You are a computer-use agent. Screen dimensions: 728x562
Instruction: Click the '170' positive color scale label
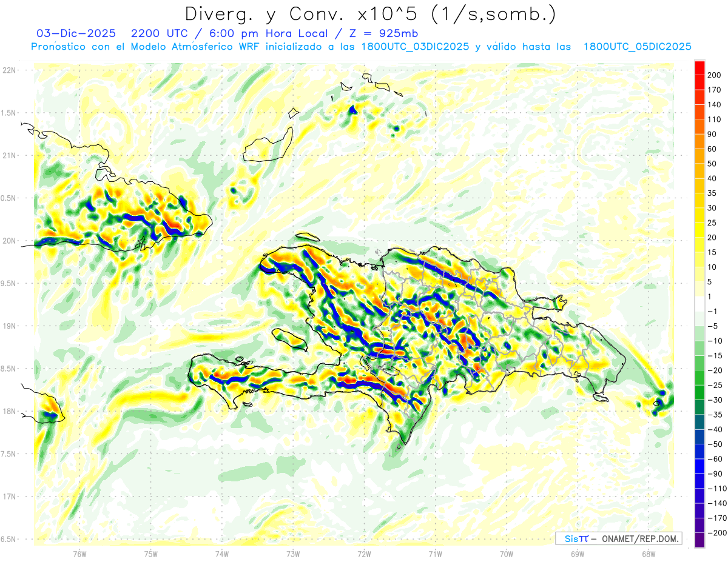[x=715, y=90]
